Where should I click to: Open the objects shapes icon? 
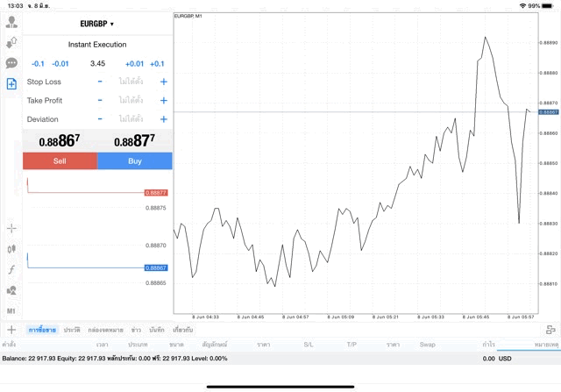point(11,290)
